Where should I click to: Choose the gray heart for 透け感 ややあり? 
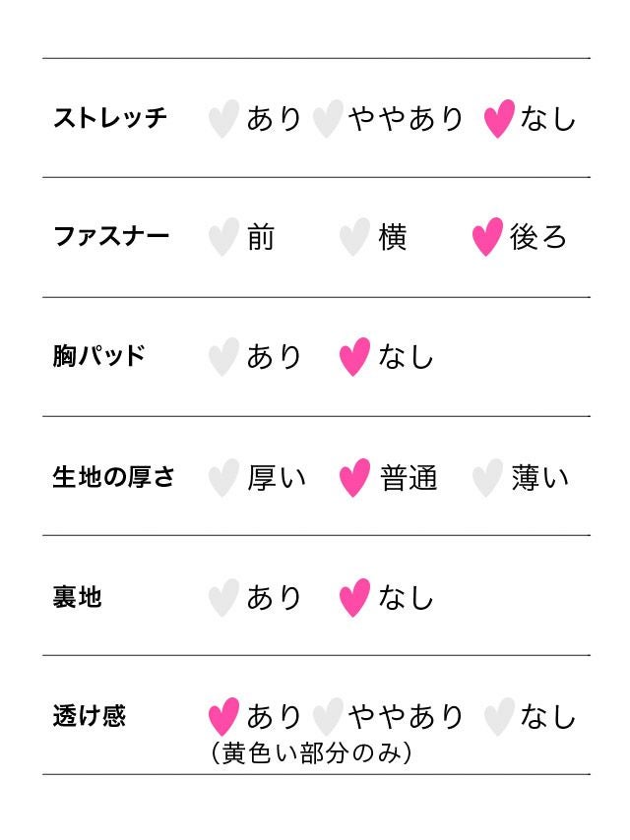[327, 717]
